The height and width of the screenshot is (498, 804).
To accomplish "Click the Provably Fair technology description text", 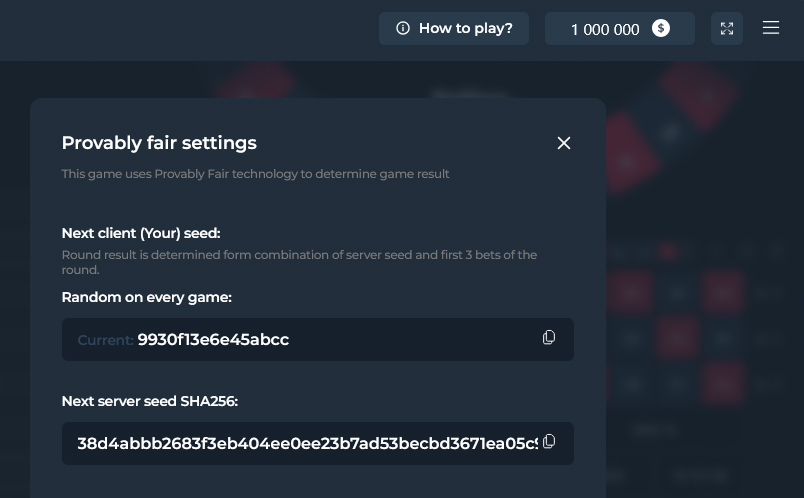I will click(x=255, y=174).
